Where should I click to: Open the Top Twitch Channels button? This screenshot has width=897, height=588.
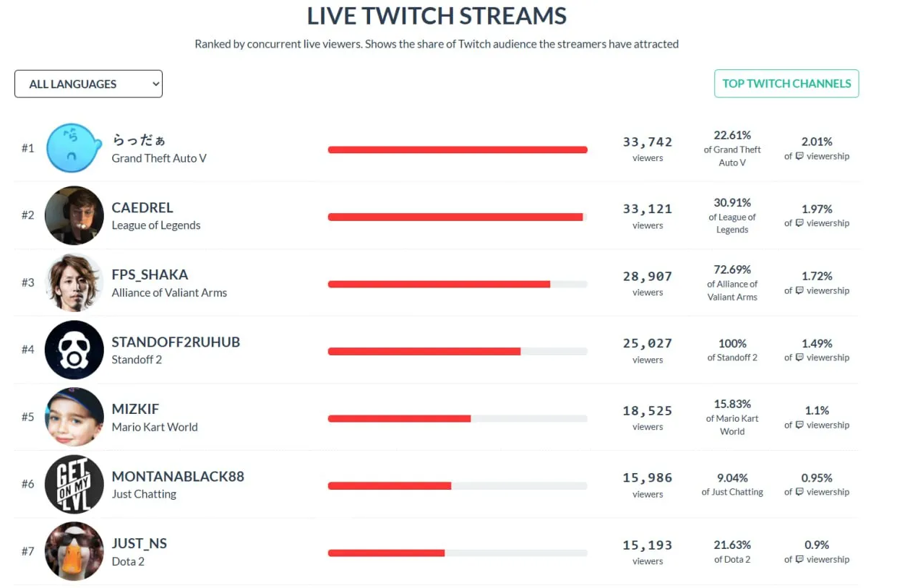click(786, 83)
